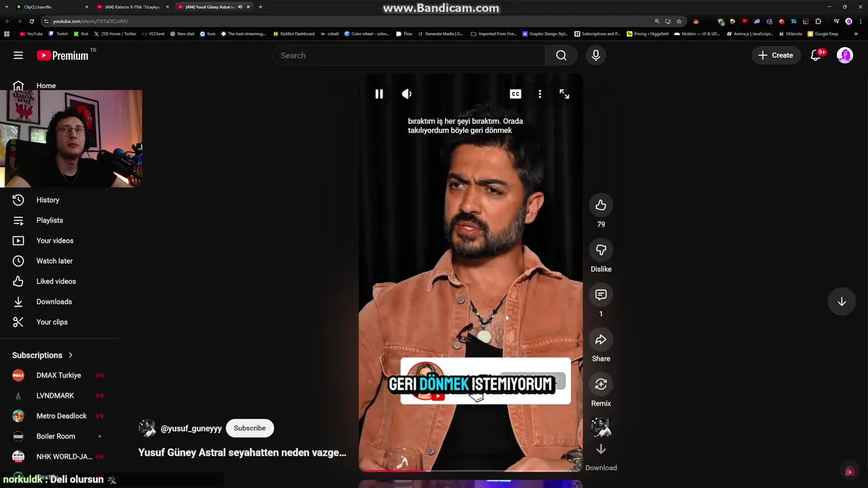The width and height of the screenshot is (868, 488).
Task: Subscribe to @yusuf_guneyyy
Action: coord(250,428)
